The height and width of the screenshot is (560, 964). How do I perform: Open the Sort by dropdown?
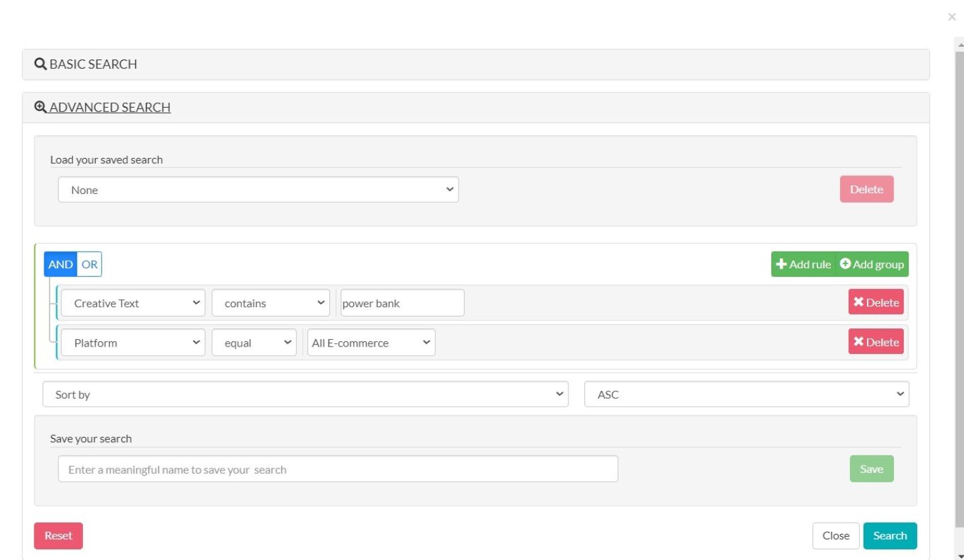click(305, 395)
